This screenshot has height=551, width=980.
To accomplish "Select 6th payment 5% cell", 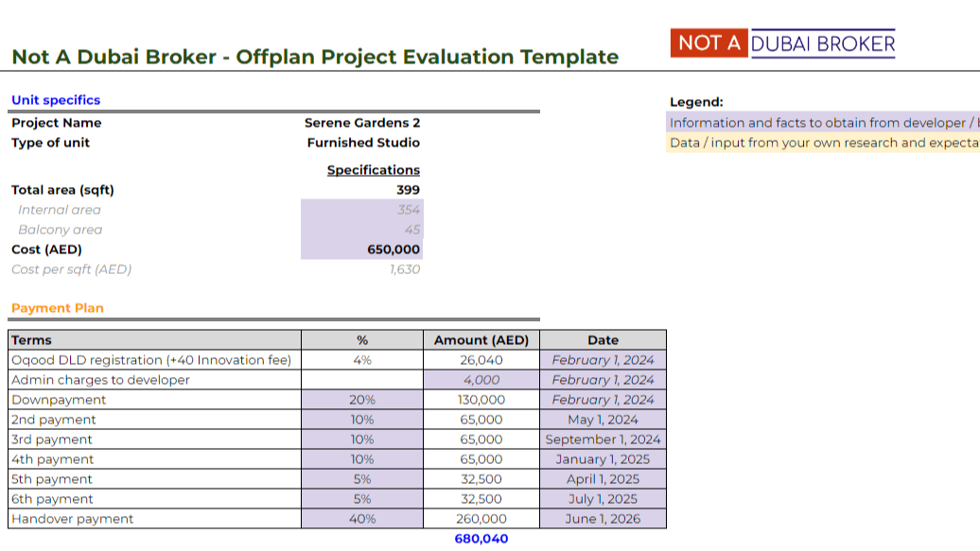I will pyautogui.click(x=362, y=499).
